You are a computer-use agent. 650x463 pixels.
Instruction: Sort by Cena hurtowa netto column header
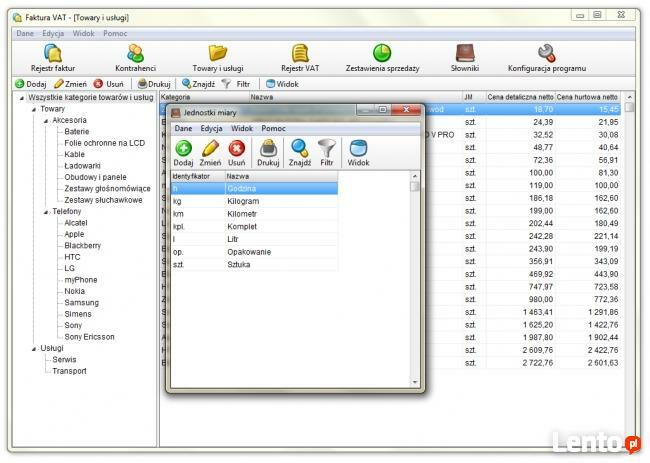(x=587, y=97)
